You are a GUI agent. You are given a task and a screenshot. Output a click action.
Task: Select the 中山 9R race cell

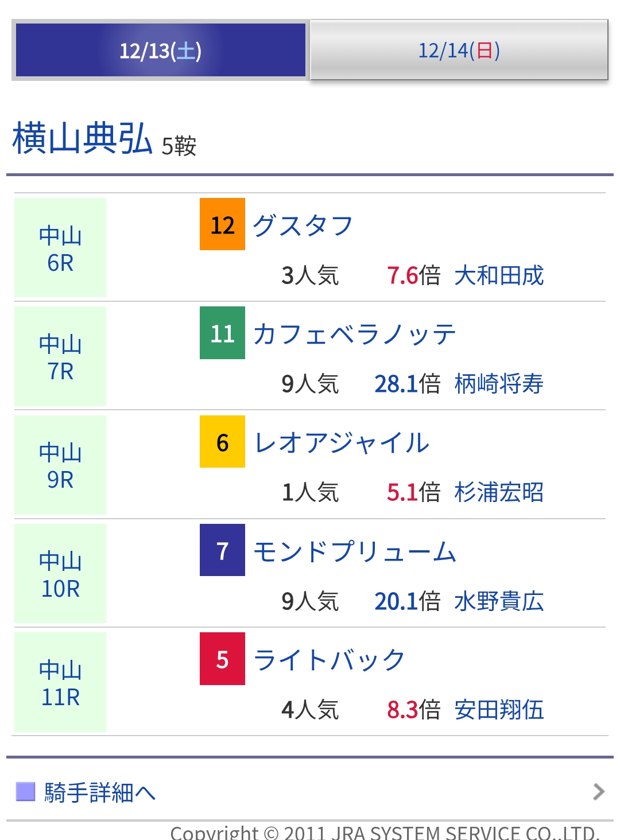coord(60,465)
